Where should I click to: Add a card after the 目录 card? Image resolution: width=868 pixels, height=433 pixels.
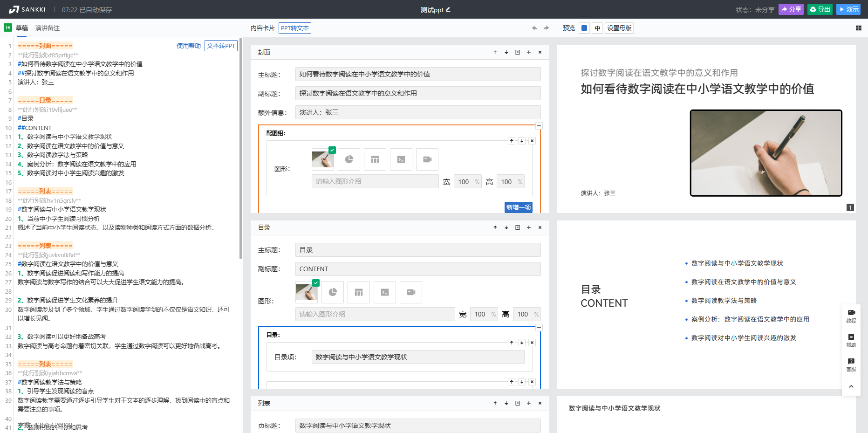tap(529, 227)
